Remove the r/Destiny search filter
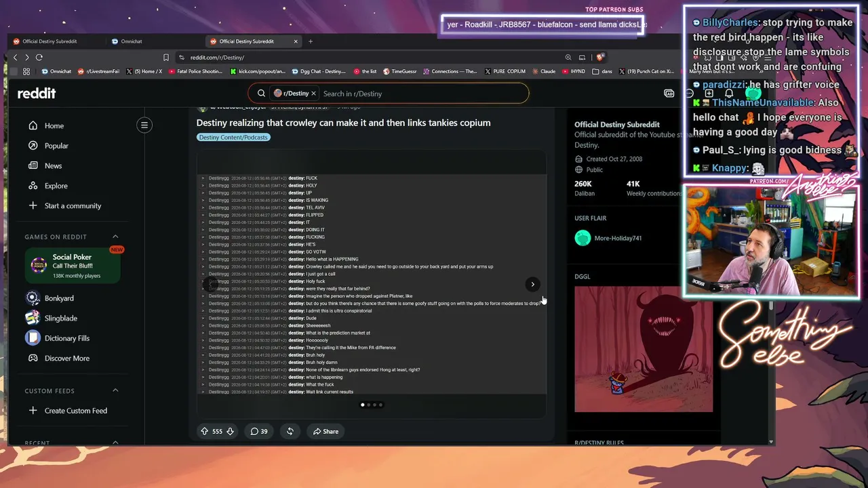 pyautogui.click(x=313, y=94)
